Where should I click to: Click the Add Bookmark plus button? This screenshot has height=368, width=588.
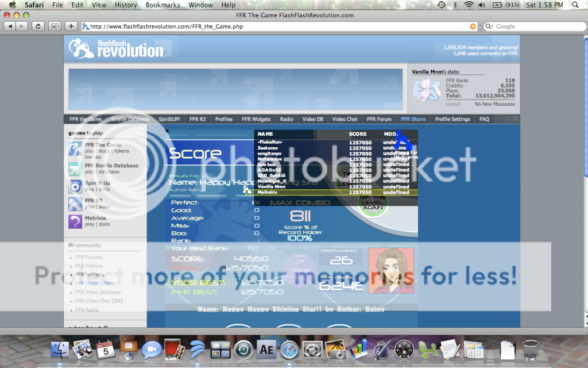pyautogui.click(x=71, y=26)
